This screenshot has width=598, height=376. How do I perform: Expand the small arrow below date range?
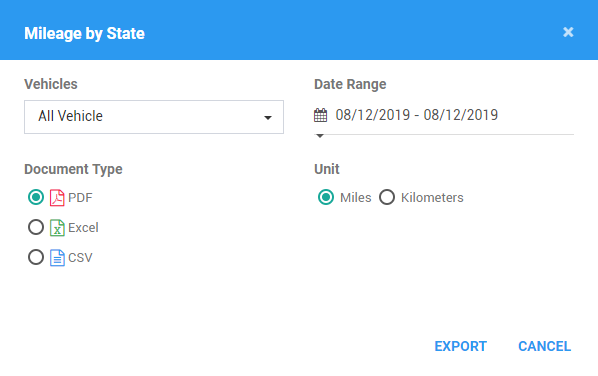320,136
